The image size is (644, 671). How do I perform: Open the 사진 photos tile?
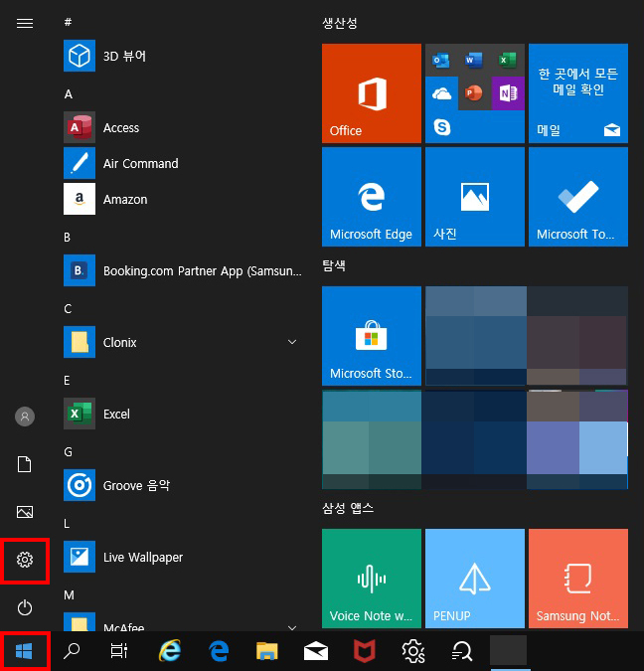click(475, 197)
